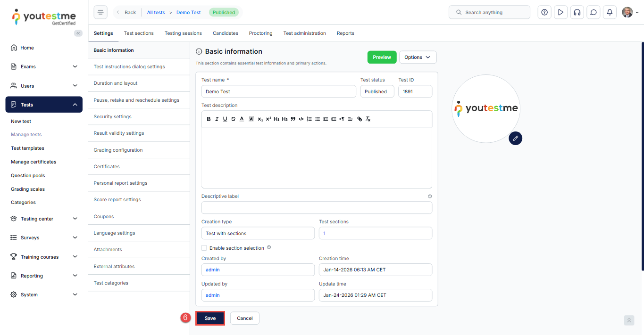Open the user profile dropdown arrow
This screenshot has height=335, width=644.
(637, 13)
